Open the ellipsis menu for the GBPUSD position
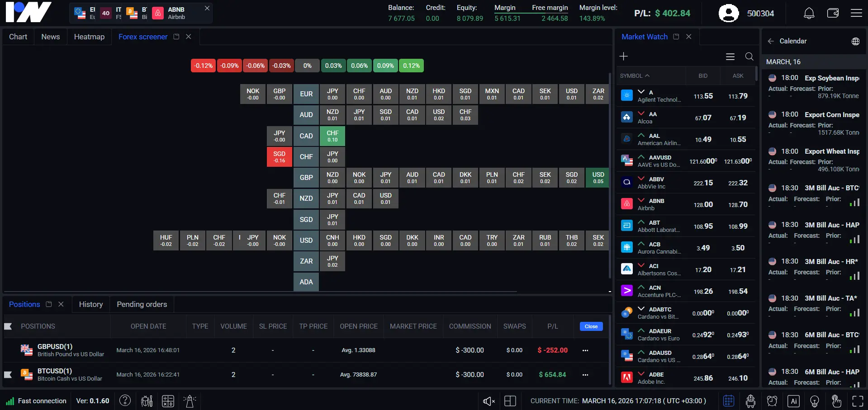Screen dimensions: 868x410 pyautogui.click(x=585, y=350)
